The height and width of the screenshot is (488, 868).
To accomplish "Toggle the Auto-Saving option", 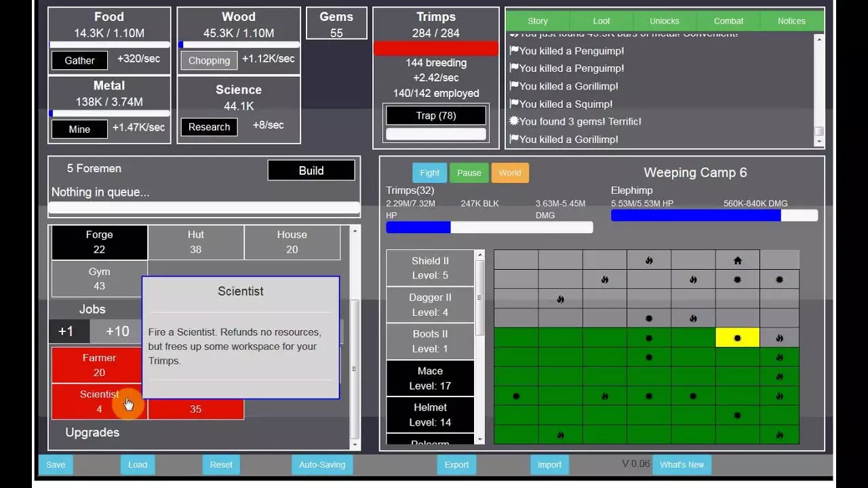I will click(x=323, y=465).
